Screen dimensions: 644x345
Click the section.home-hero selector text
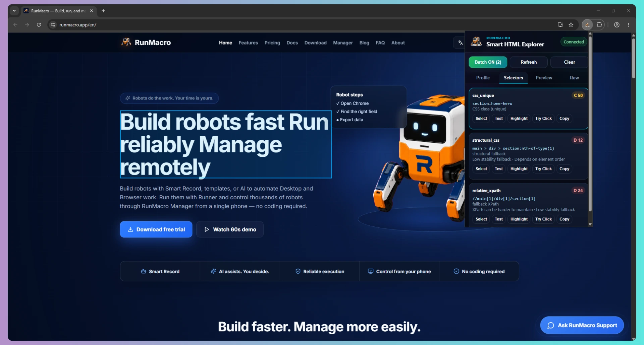point(492,103)
